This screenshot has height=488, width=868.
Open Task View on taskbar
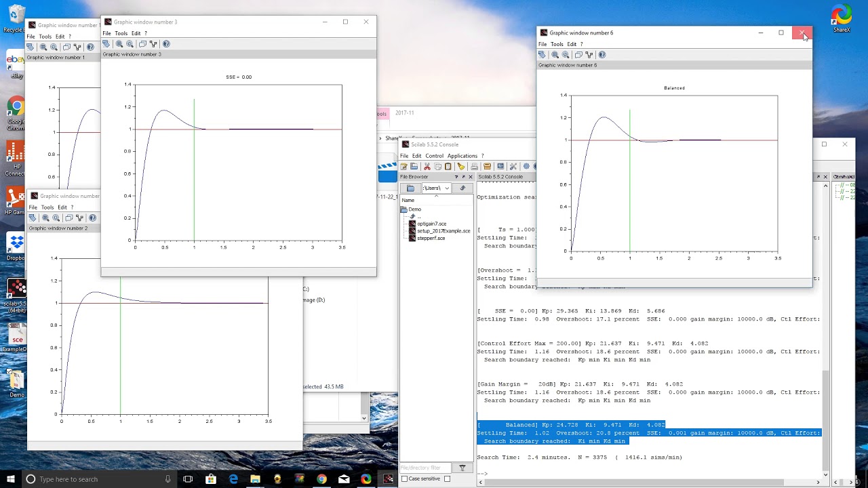pos(188,479)
